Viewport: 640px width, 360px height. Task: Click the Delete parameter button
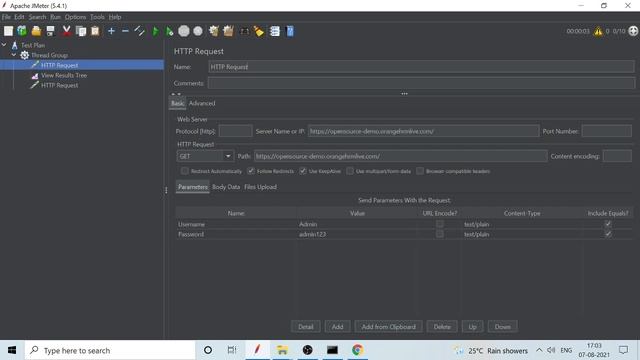coord(442,327)
